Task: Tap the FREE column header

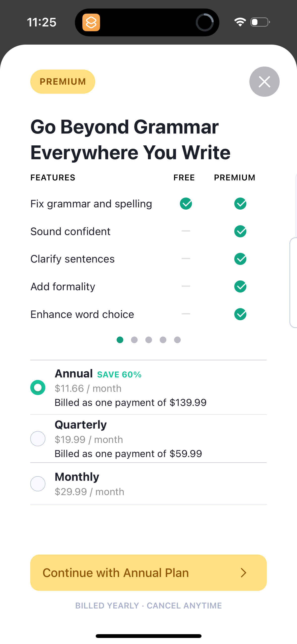Action: click(x=184, y=177)
